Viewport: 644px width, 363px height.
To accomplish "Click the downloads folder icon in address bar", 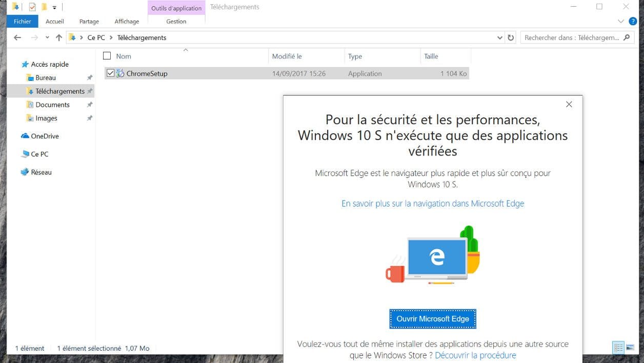I will (x=72, y=37).
